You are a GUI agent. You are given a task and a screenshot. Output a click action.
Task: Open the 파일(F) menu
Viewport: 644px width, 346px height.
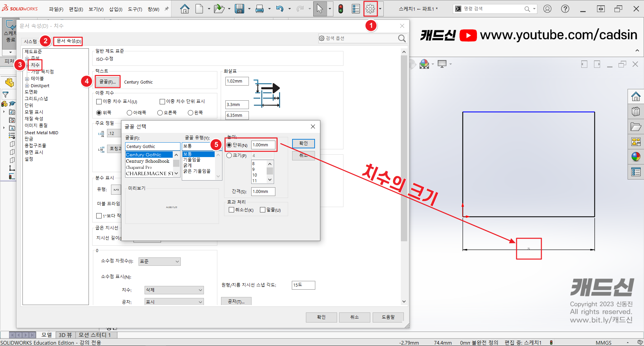(x=56, y=9)
